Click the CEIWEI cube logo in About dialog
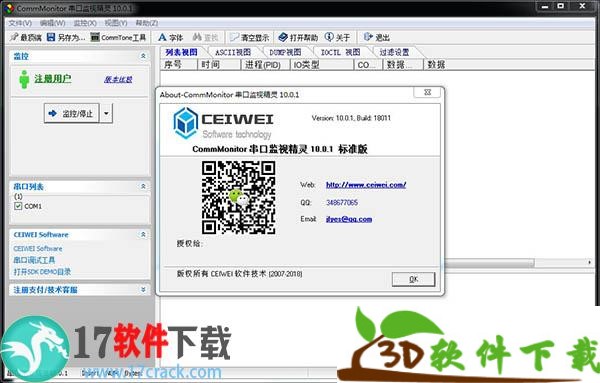The image size is (600, 383). tap(186, 123)
